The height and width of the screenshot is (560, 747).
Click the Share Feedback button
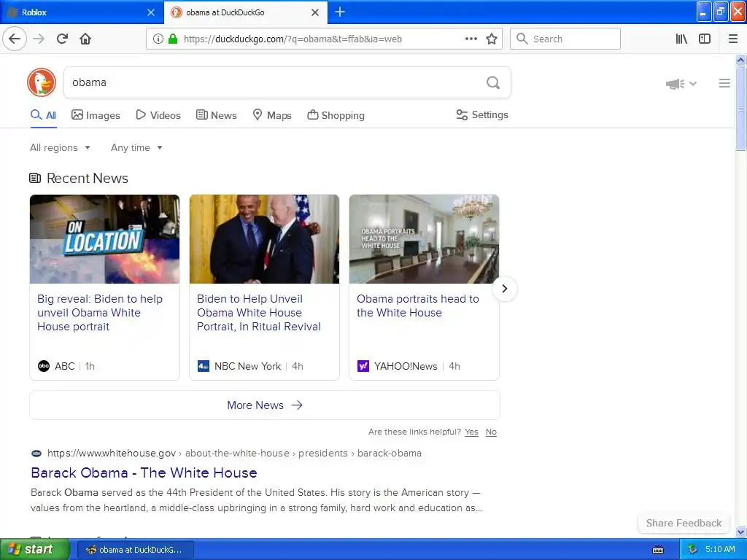[x=684, y=523]
